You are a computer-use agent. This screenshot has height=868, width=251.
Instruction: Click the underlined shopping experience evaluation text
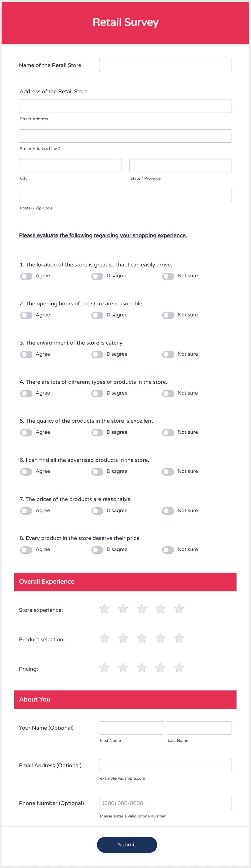[103, 235]
